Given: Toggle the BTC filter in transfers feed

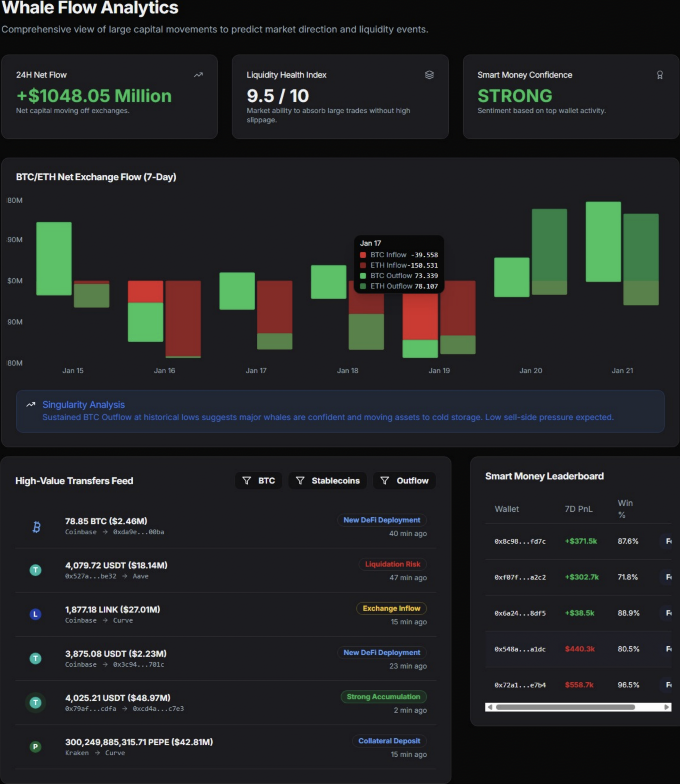Looking at the screenshot, I should 258,480.
